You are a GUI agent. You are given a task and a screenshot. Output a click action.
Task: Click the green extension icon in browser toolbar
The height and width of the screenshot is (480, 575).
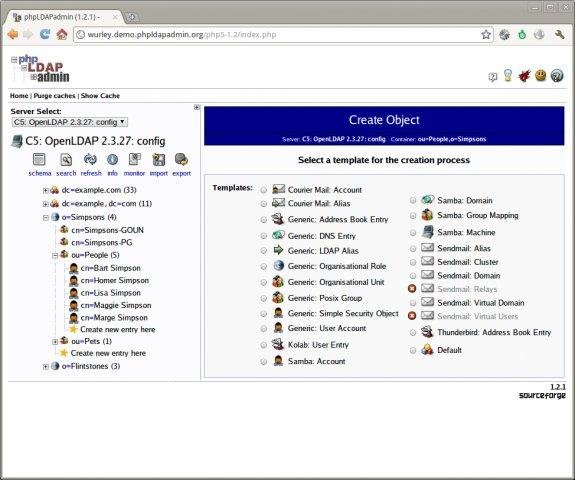point(522,34)
